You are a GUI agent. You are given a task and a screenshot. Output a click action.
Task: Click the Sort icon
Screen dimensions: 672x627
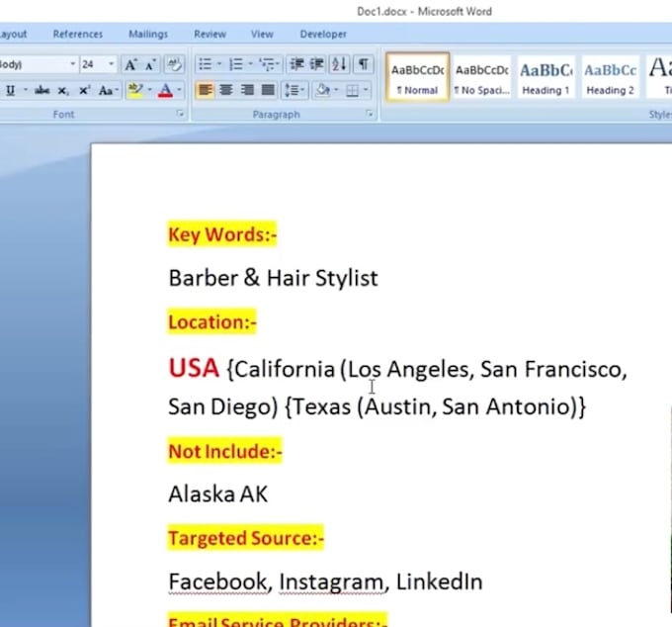(339, 64)
